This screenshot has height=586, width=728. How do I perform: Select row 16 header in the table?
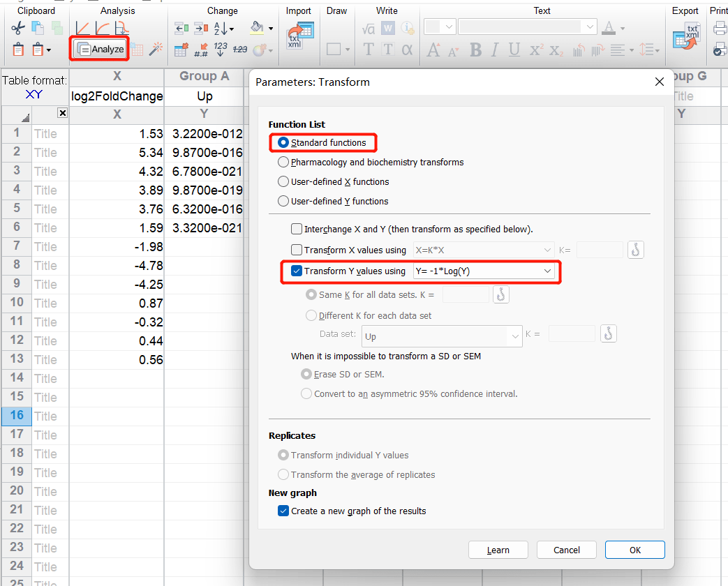coord(17,415)
